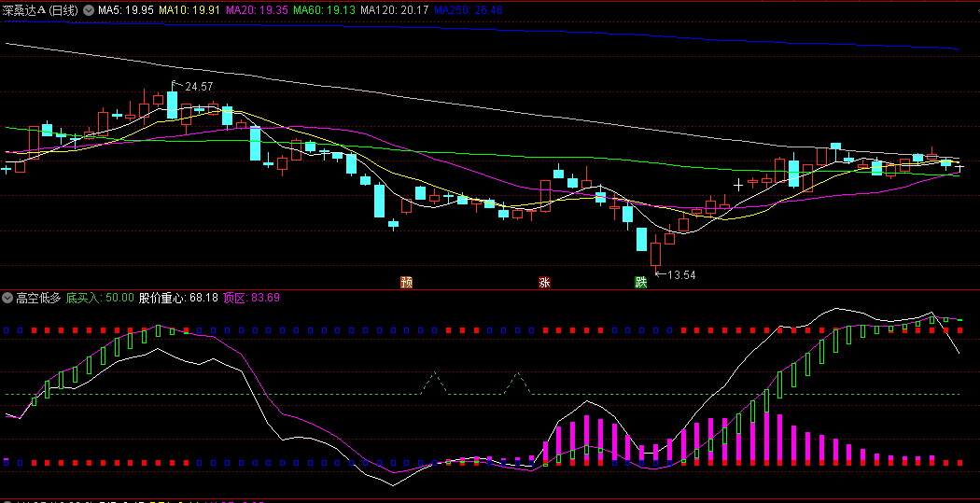Click the MA120: 20.17 label
The height and width of the screenshot is (503, 980).
click(x=395, y=10)
